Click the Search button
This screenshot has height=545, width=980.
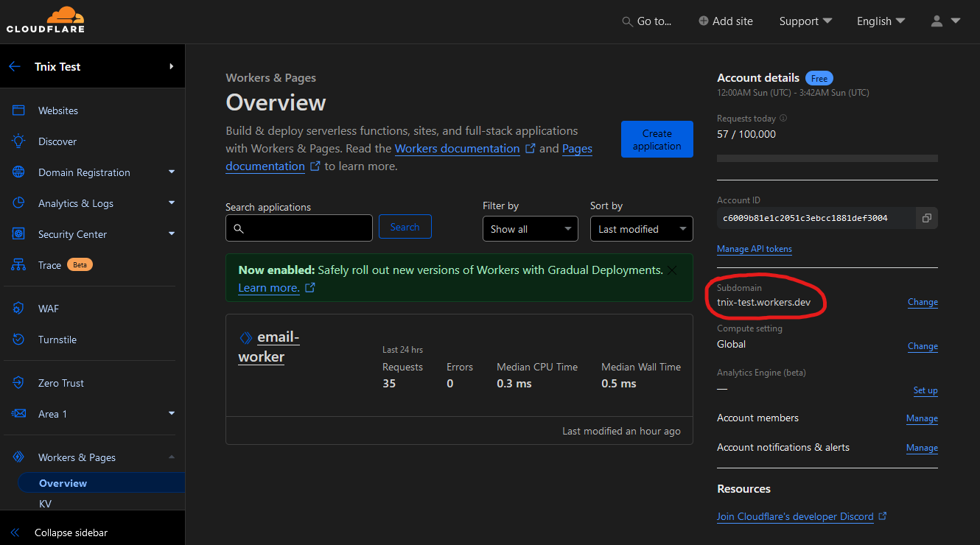(x=405, y=227)
